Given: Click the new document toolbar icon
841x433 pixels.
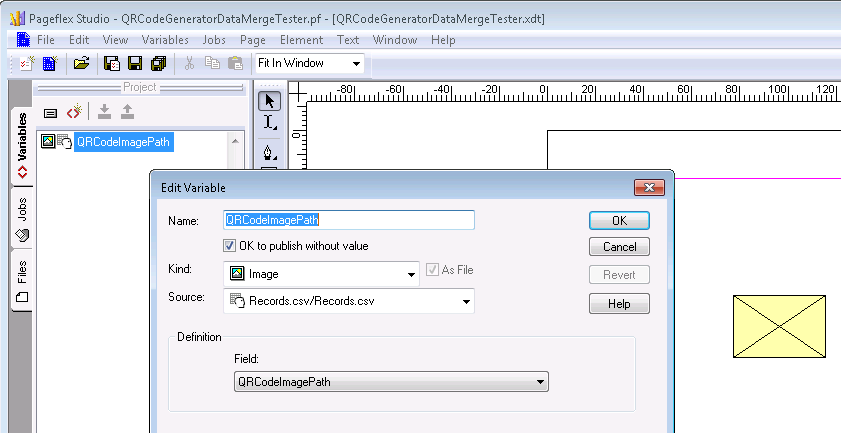Looking at the screenshot, I should coord(50,64).
